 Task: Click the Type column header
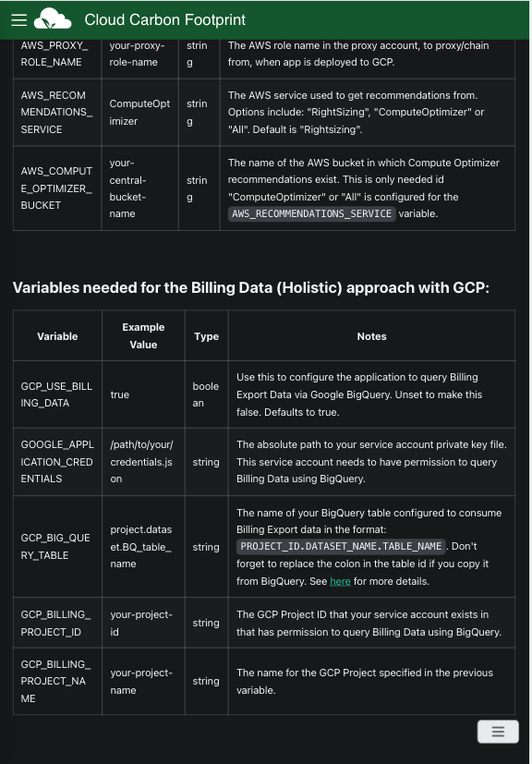click(x=205, y=335)
